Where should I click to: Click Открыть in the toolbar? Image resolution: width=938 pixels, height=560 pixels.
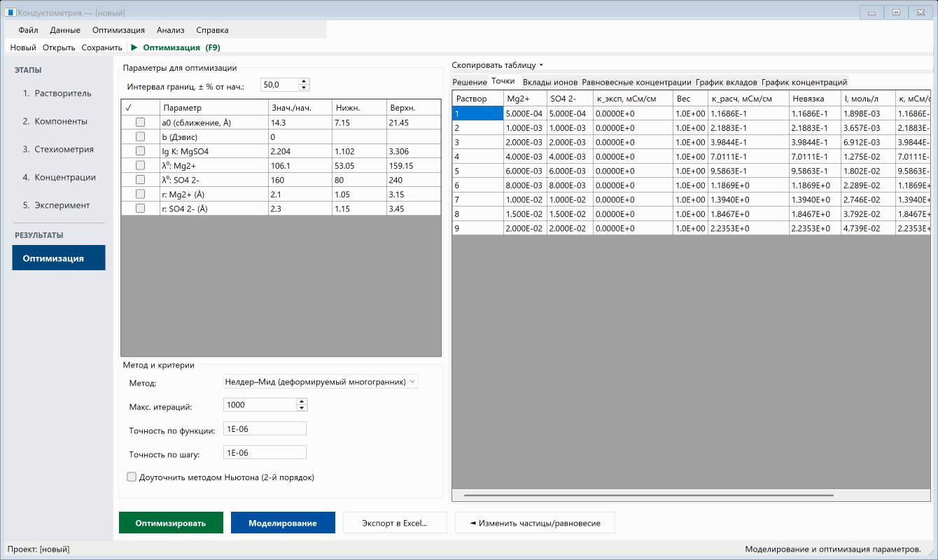pyautogui.click(x=59, y=48)
